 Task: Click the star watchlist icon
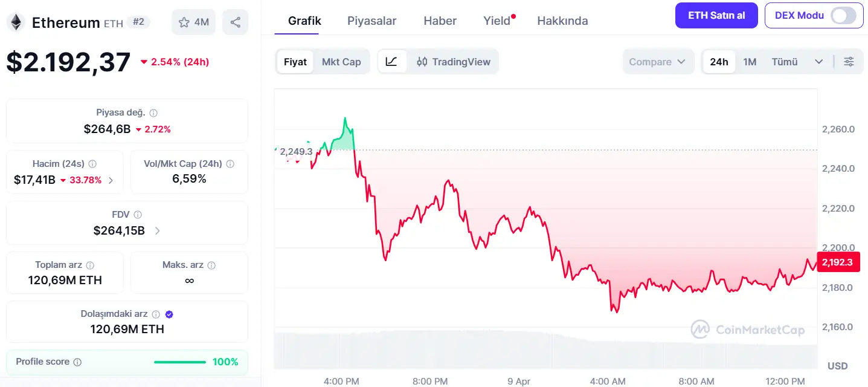tap(184, 22)
